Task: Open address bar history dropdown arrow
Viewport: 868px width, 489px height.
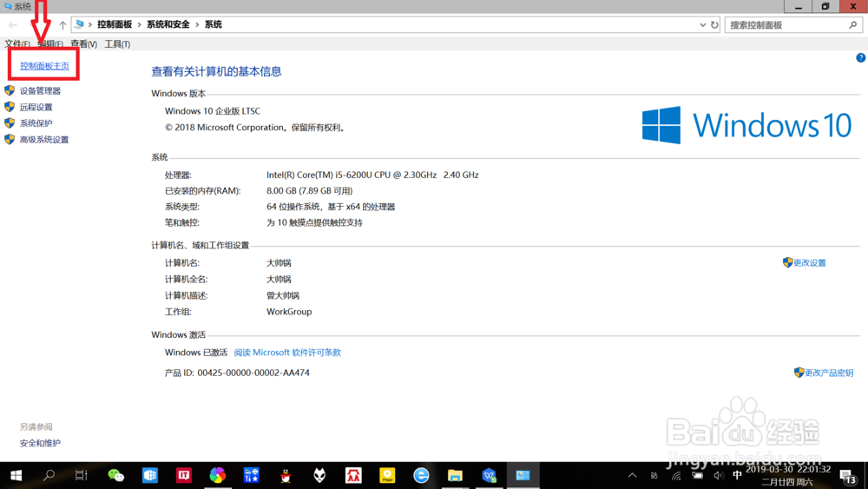Action: pos(702,25)
